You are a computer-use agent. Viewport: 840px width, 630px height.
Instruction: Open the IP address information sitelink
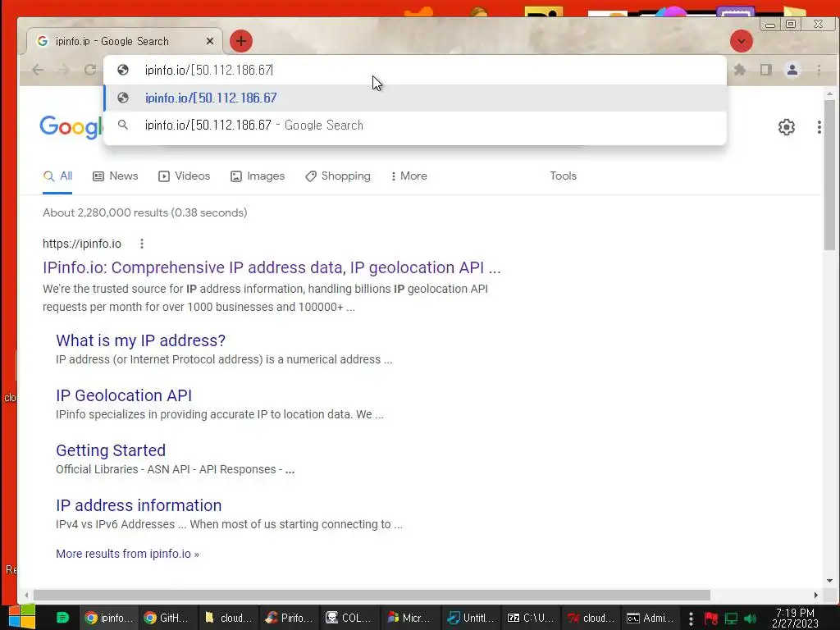[x=139, y=505]
